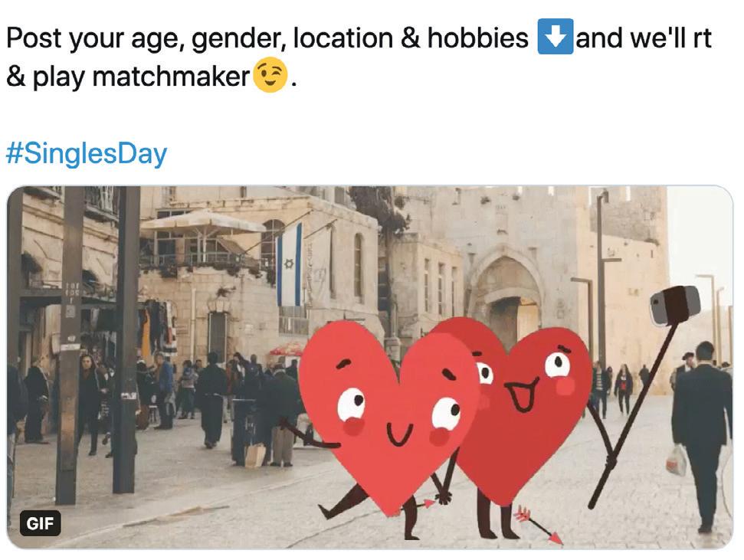The image size is (744, 560).
Task: Click the GIF badge on the image
Action: coord(41,523)
